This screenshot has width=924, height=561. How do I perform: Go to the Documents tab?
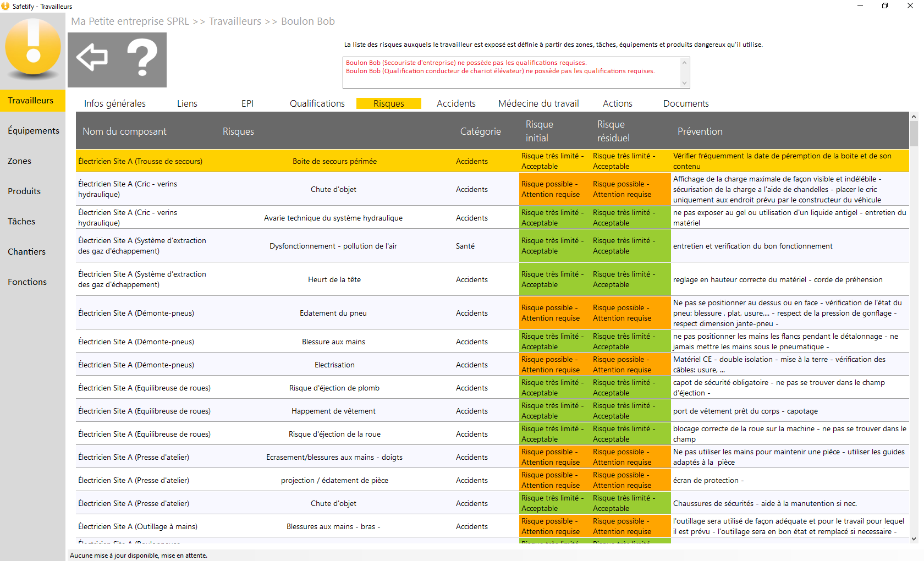[x=686, y=103]
